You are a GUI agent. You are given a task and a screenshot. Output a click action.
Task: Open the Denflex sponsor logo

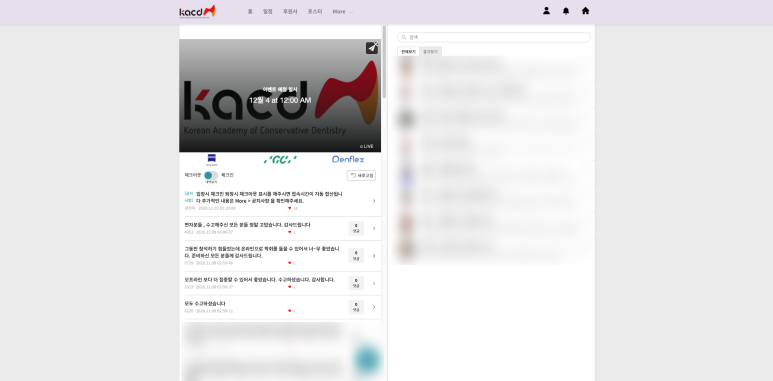(348, 159)
